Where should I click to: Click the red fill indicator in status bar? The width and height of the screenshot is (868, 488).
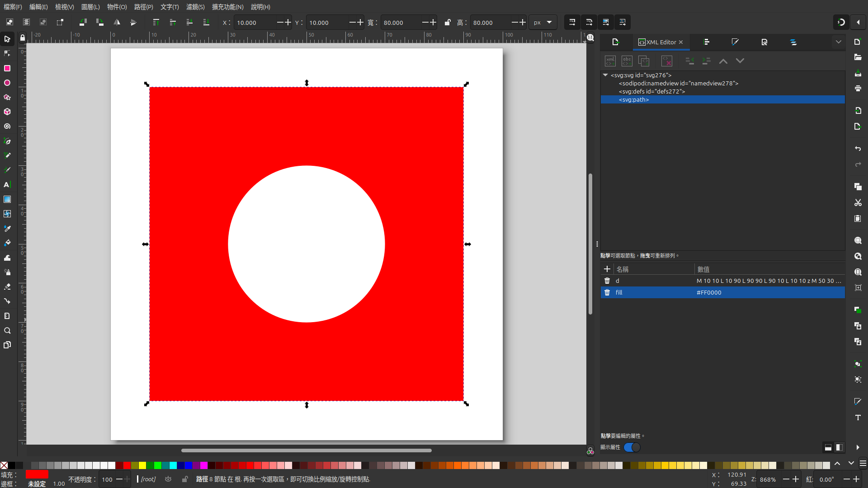pos(37,474)
